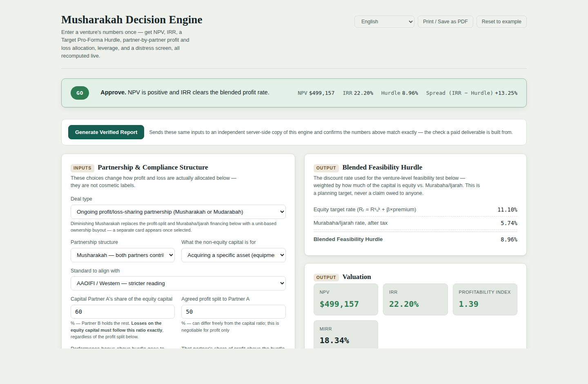Select the NPV $499,157 valuation card
Viewport: 588px width, 384px height.
pyautogui.click(x=346, y=299)
